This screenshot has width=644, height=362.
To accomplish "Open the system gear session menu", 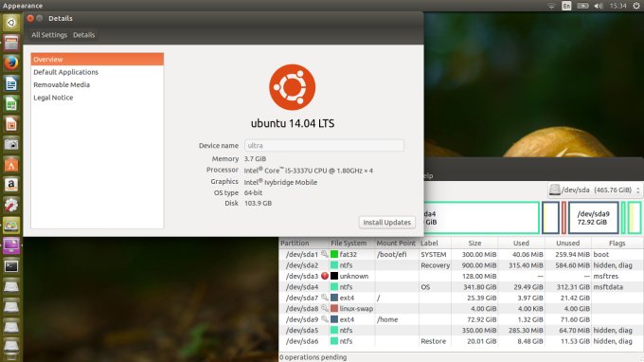I will (x=636, y=6).
